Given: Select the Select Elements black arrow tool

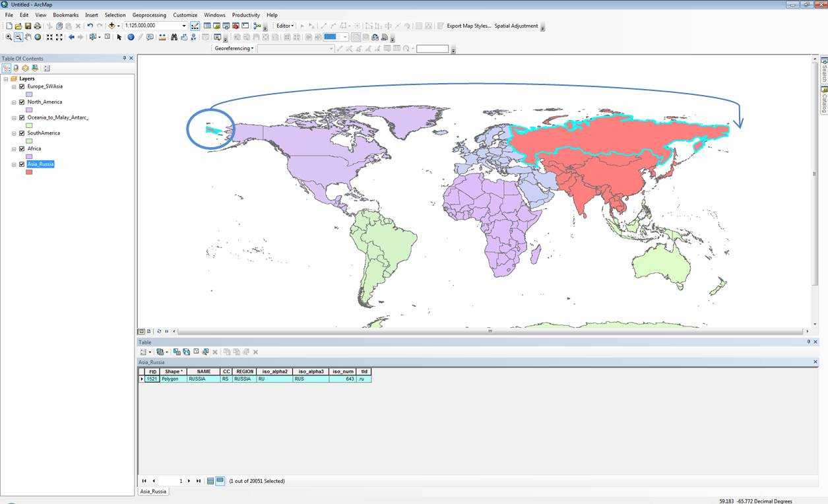Looking at the screenshot, I should coord(119,37).
